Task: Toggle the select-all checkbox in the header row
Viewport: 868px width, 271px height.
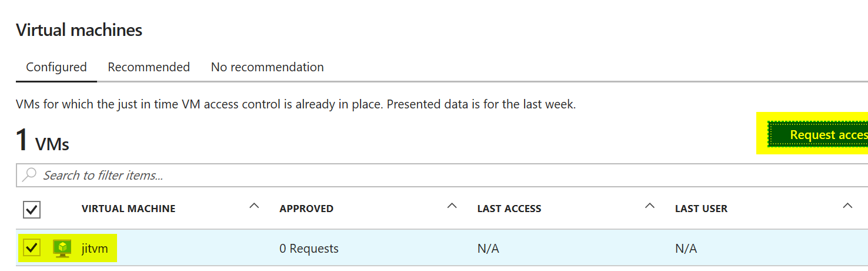Action: 31,209
